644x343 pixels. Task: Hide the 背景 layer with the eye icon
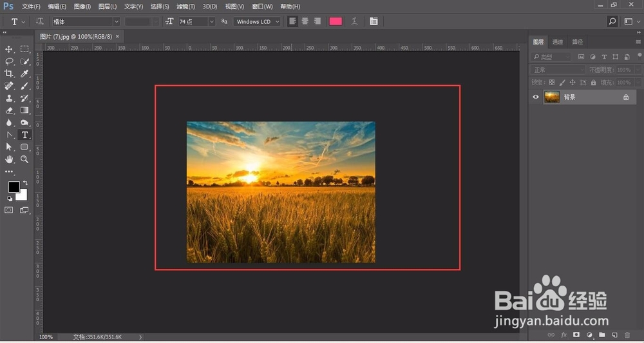click(536, 97)
